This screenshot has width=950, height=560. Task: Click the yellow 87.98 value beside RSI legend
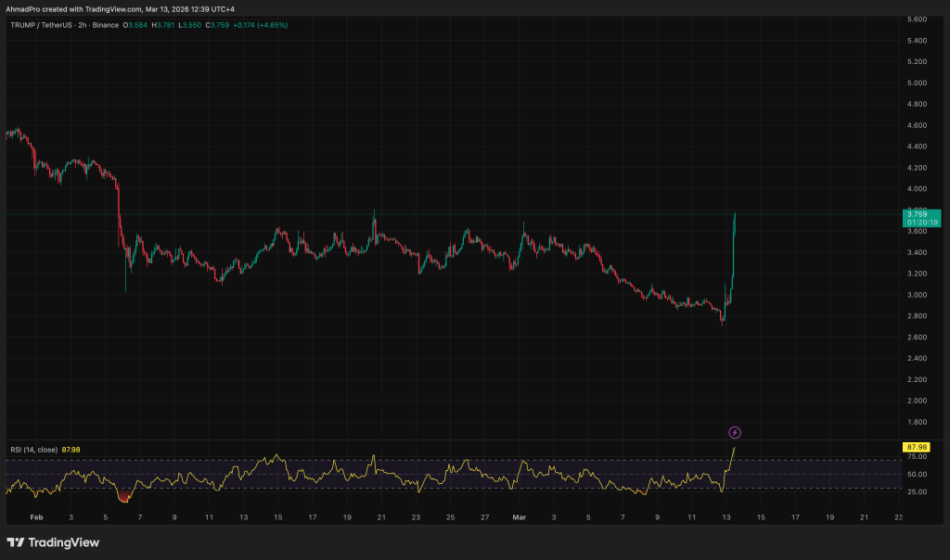(x=71, y=450)
